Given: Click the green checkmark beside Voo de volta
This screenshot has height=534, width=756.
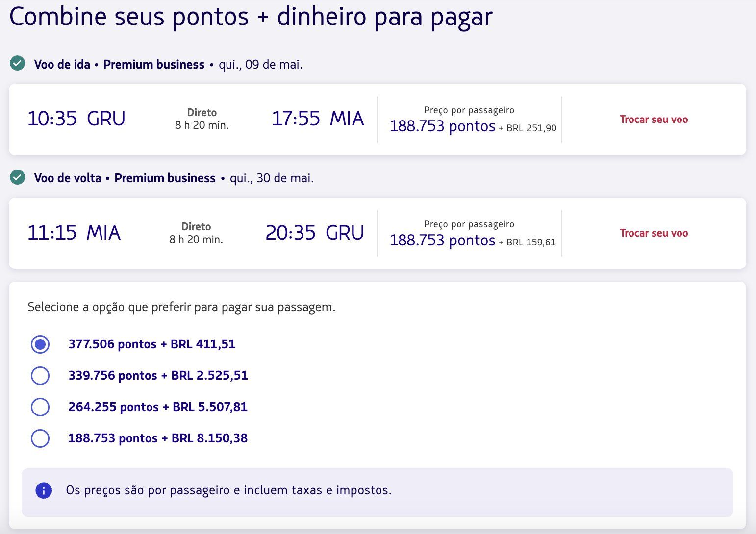Looking at the screenshot, I should pyautogui.click(x=18, y=177).
